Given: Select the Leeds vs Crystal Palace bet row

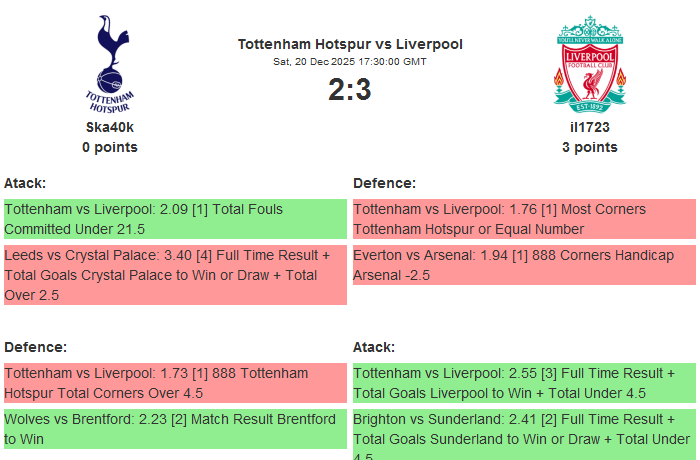Looking at the screenshot, I should (175, 275).
